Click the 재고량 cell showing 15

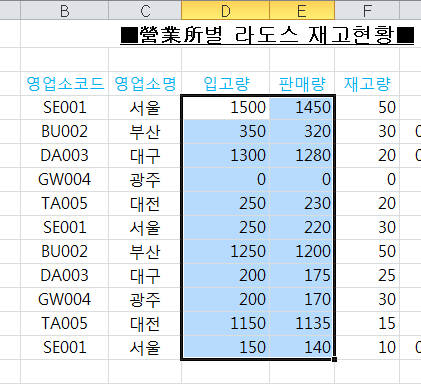pyautogui.click(x=367, y=324)
